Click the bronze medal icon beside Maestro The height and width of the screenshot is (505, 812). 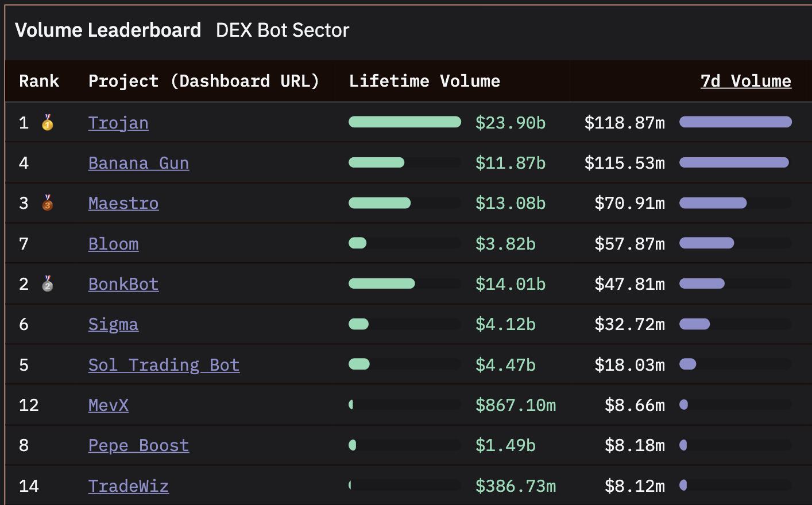pyautogui.click(x=48, y=203)
